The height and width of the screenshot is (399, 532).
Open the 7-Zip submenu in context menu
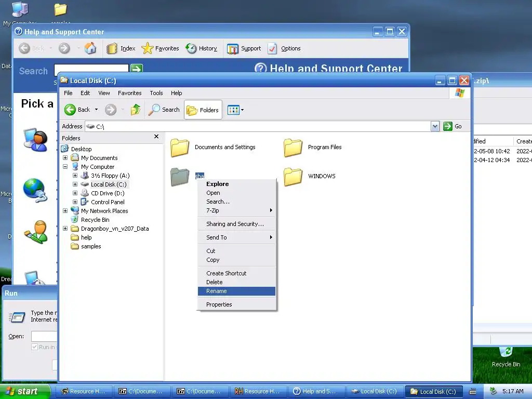click(x=236, y=210)
